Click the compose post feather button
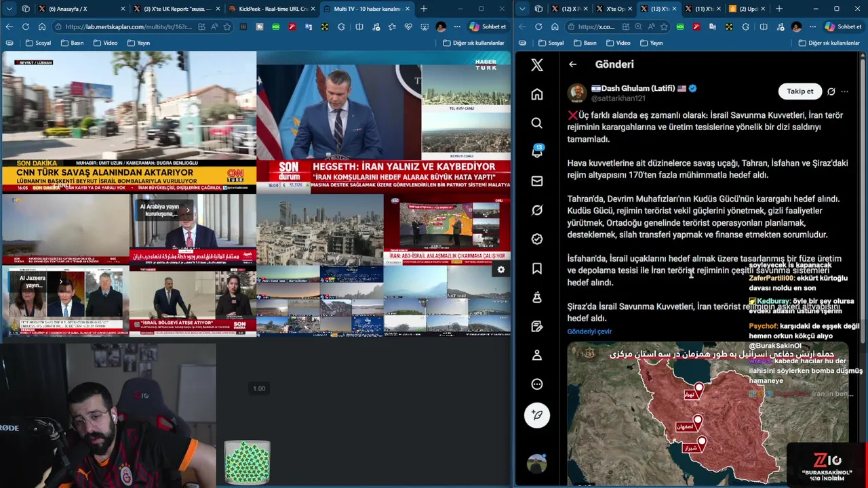 click(537, 415)
